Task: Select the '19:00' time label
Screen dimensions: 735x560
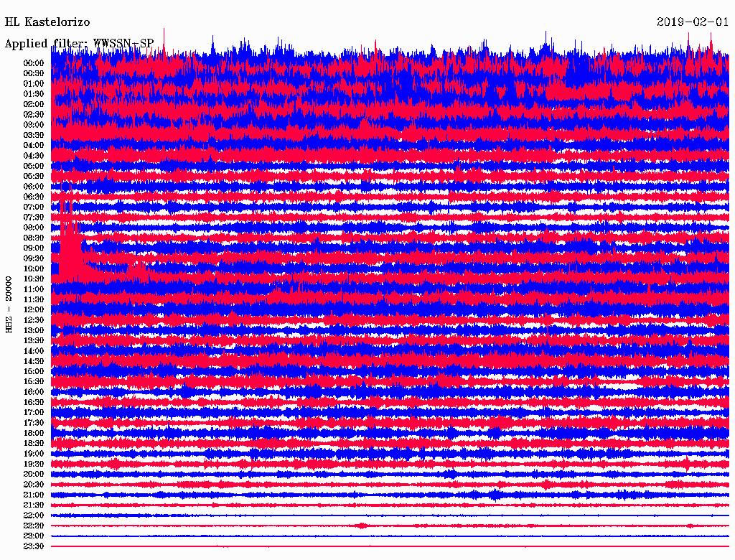Action: click(34, 454)
